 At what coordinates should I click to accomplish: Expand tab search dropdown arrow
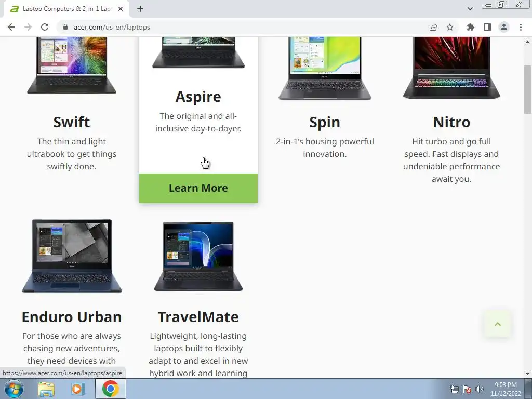pos(470,9)
